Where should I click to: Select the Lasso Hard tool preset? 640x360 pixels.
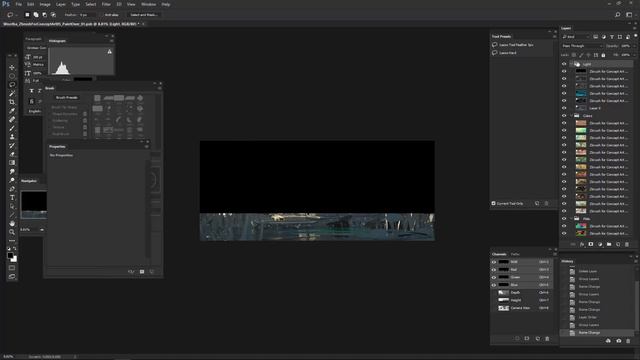(x=508, y=53)
